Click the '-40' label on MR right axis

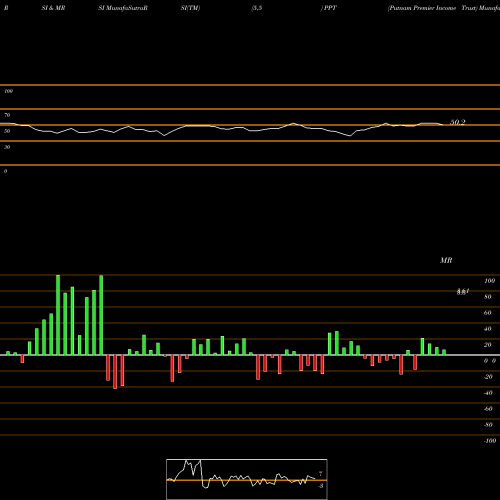tap(488, 393)
